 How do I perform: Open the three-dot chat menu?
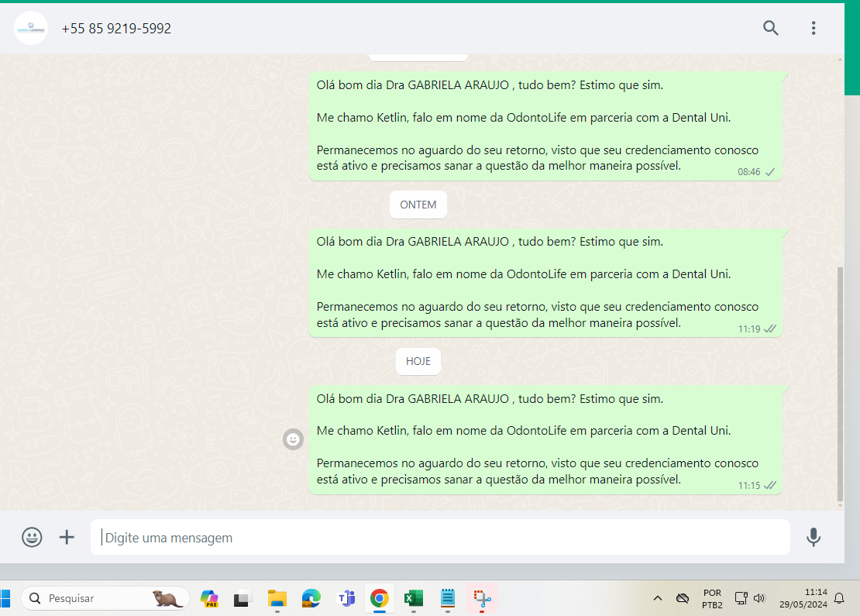[x=814, y=28]
